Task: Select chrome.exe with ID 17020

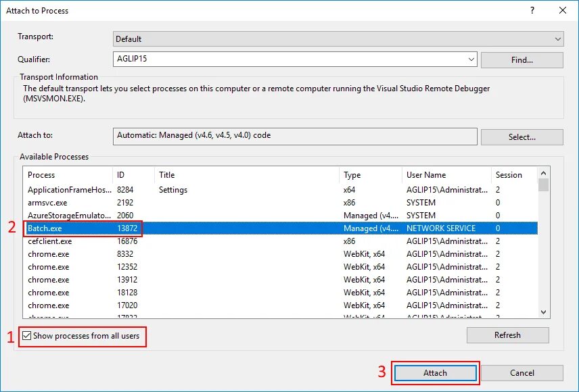Action: coord(280,305)
